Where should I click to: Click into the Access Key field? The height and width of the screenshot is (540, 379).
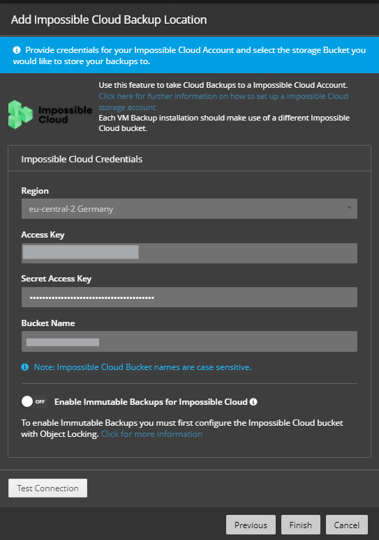[x=189, y=253]
